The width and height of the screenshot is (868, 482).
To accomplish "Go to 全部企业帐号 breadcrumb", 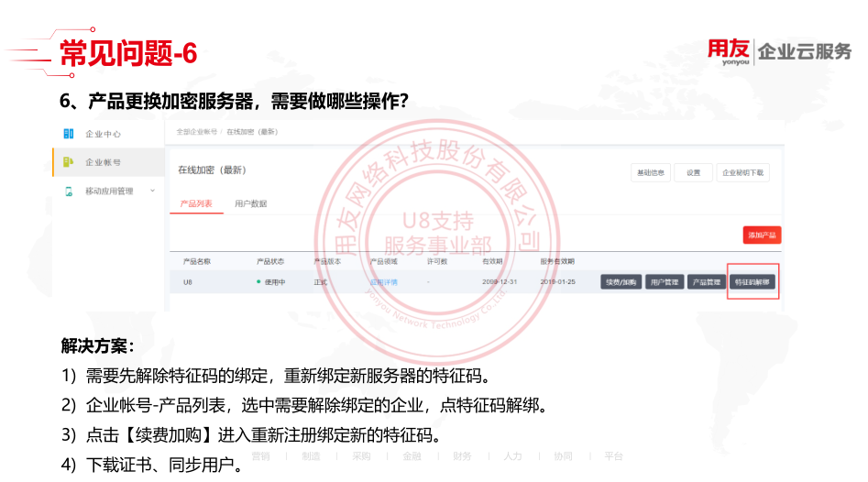I will pyautogui.click(x=196, y=132).
